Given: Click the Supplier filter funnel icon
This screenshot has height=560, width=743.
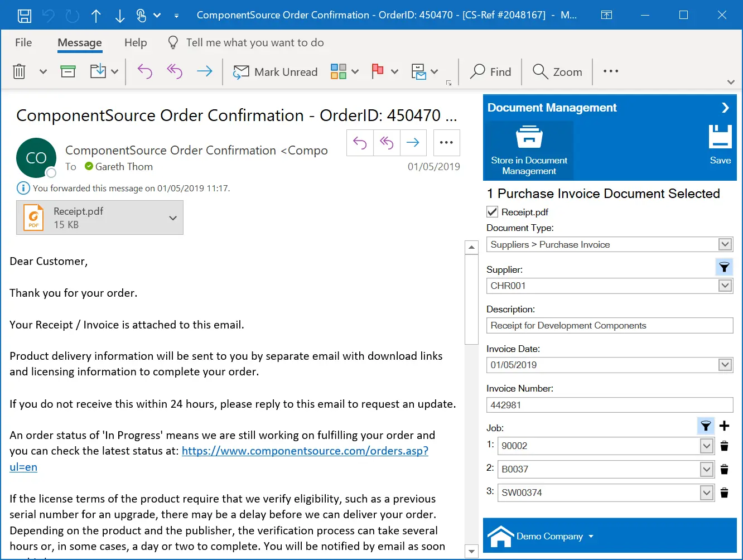Looking at the screenshot, I should pyautogui.click(x=724, y=268).
